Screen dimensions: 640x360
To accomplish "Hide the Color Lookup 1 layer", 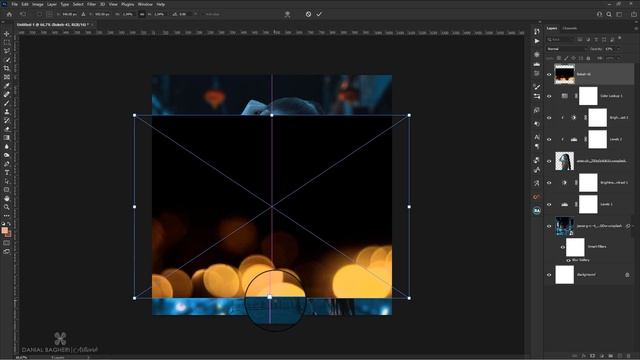I will (x=549, y=96).
